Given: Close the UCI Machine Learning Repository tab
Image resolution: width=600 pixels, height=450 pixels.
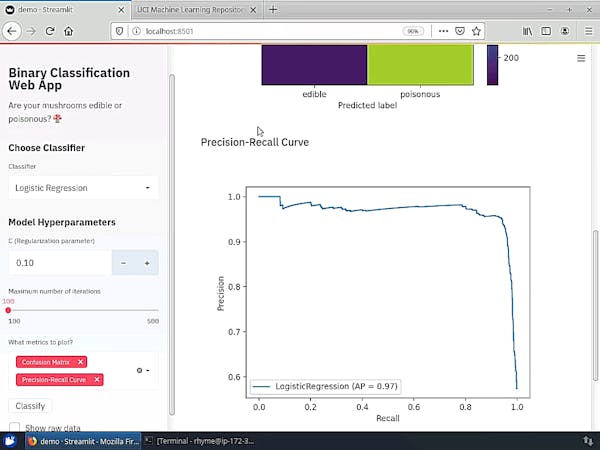Looking at the screenshot, I should [x=253, y=10].
